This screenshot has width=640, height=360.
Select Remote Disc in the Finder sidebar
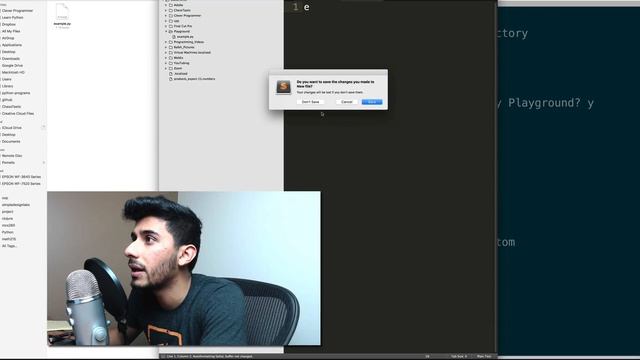click(x=12, y=156)
